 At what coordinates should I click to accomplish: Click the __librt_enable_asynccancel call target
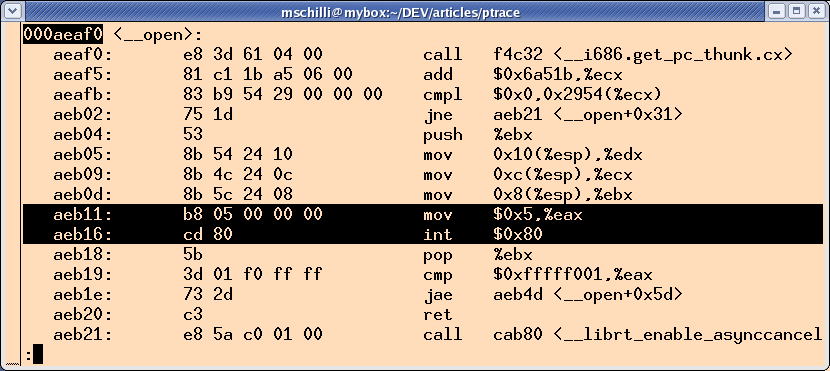click(x=657, y=334)
